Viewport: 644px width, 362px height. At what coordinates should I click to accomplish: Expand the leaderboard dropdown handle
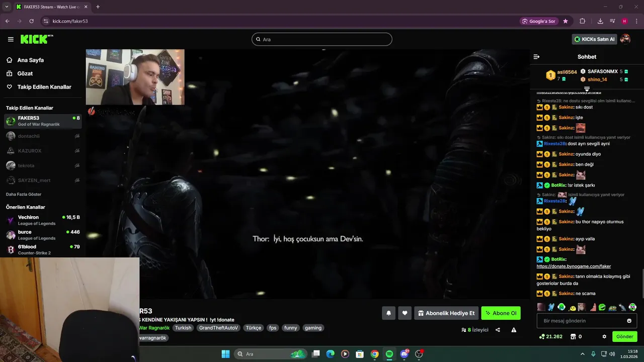587,89
